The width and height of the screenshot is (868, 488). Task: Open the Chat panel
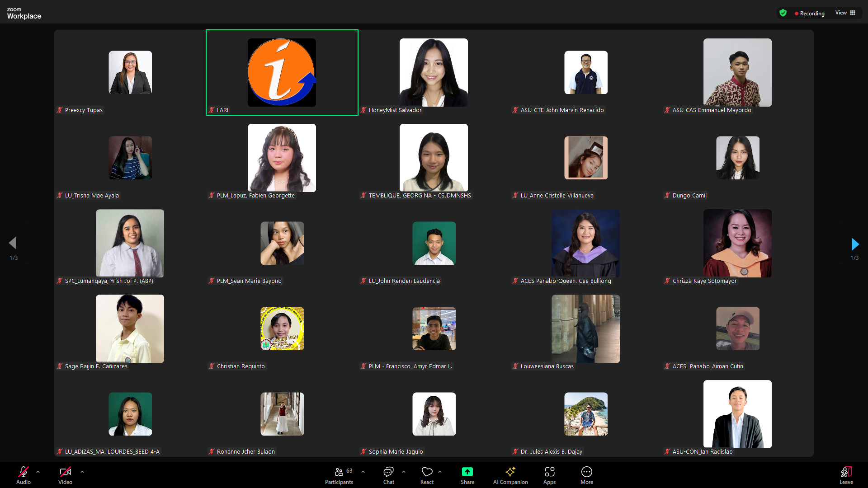tap(388, 475)
